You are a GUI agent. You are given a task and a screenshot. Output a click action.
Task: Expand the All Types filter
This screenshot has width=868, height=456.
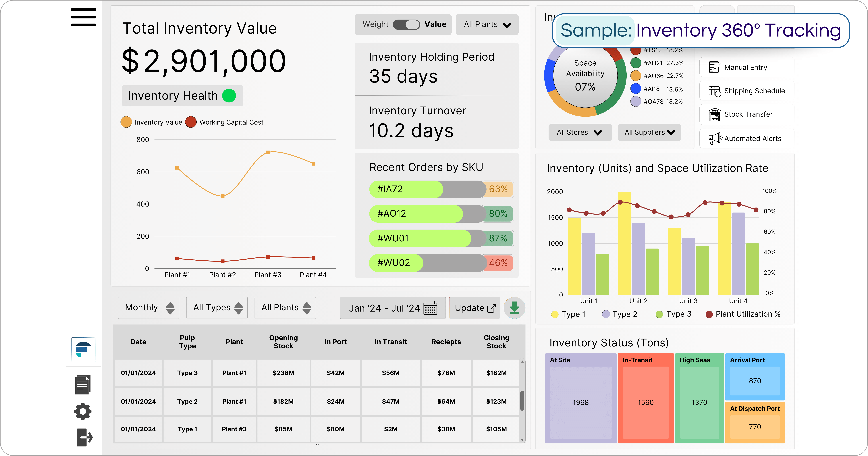click(217, 308)
